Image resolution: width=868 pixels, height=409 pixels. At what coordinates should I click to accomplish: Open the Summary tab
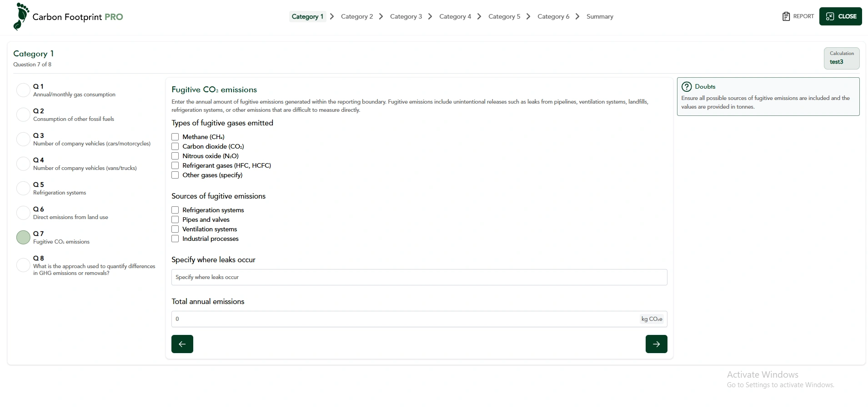[x=599, y=16]
